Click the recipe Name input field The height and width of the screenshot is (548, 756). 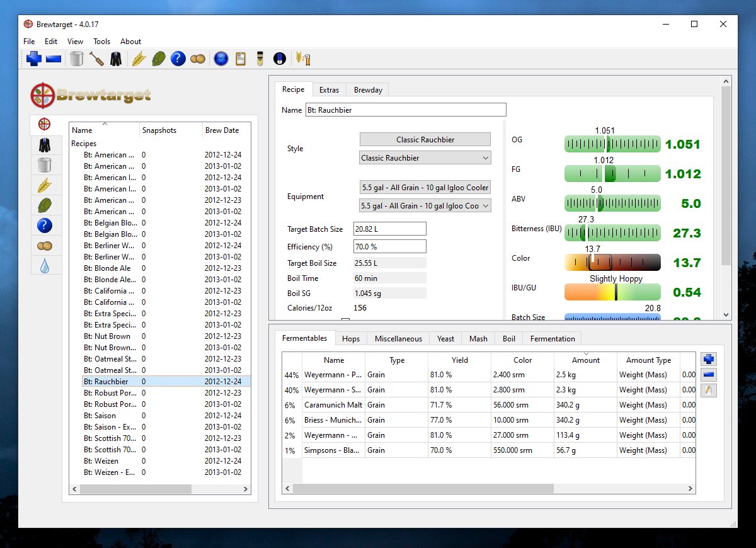406,110
